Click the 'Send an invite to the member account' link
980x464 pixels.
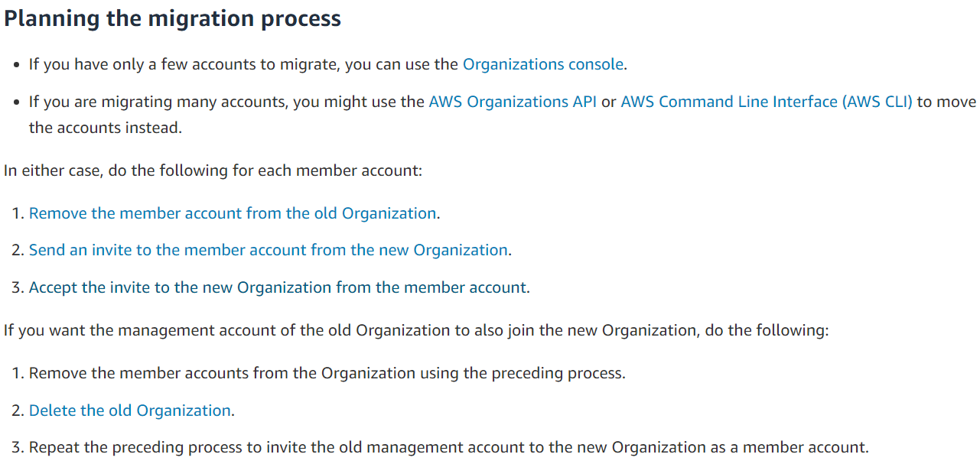[269, 250]
